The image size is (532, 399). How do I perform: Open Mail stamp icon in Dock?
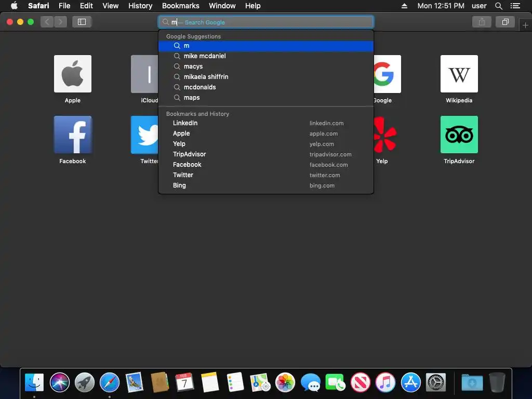point(135,382)
